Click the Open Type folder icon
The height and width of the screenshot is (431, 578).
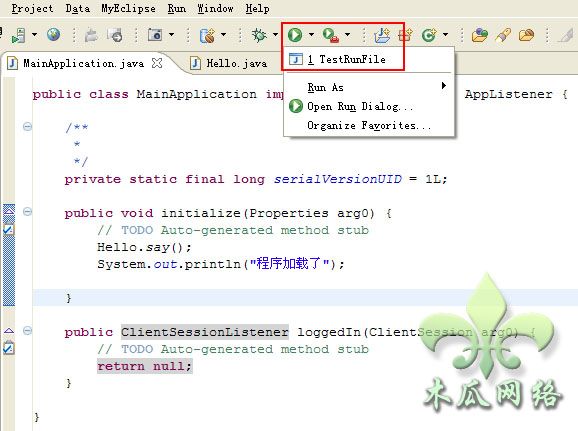point(480,35)
